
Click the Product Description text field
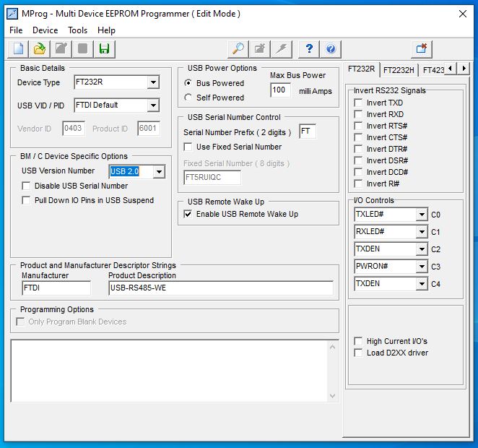[x=220, y=288]
